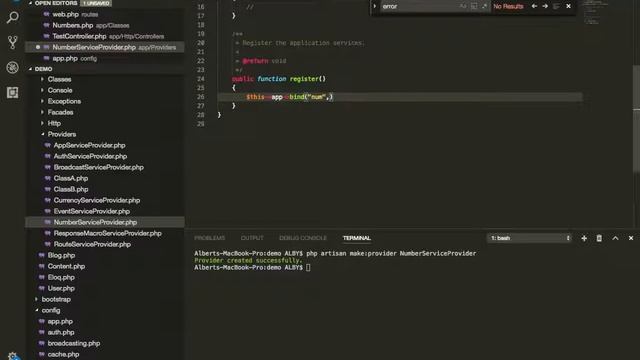Image resolution: width=640 pixels, height=360 pixels.
Task: Go to previous find match arrow
Action: 534,6
